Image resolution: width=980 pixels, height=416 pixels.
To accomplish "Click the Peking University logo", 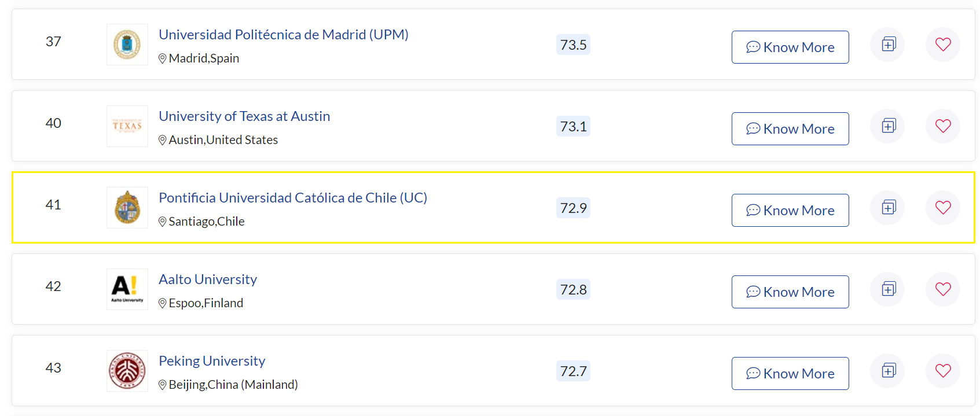I will pos(127,370).
